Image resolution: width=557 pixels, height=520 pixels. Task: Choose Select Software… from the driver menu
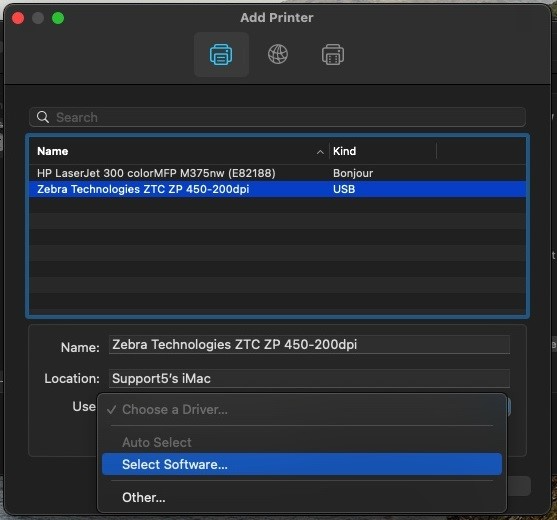302,464
